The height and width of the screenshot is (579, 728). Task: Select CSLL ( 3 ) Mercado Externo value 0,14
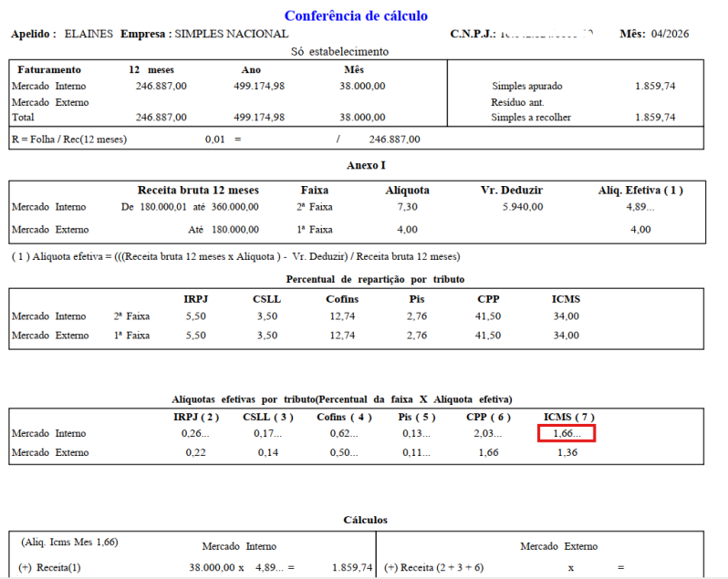(268, 452)
